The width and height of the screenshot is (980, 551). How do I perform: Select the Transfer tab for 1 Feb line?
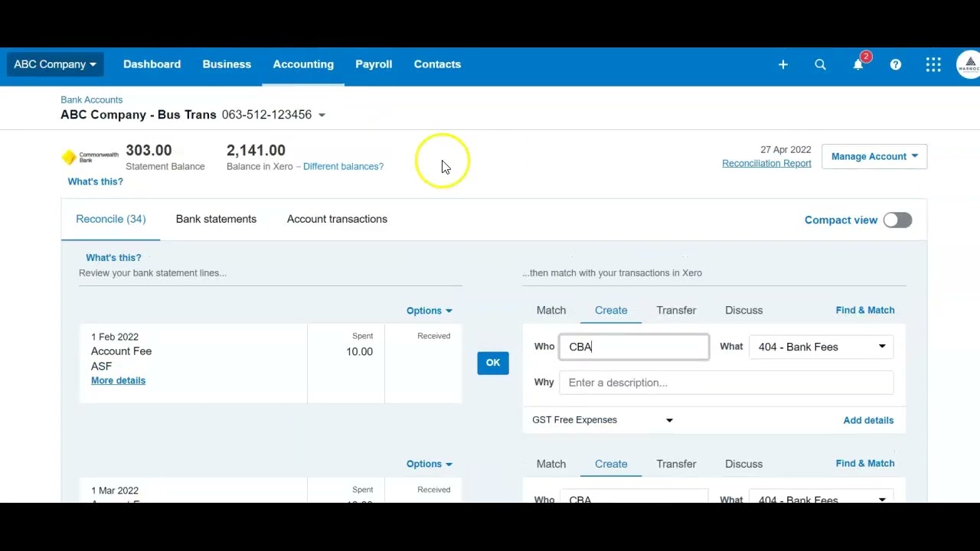pyautogui.click(x=676, y=310)
